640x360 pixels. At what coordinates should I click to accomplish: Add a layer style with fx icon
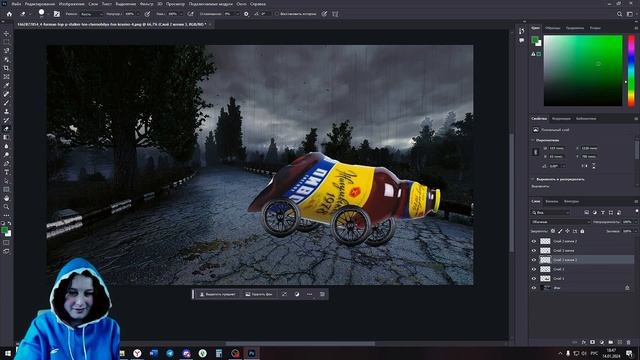tap(584, 342)
